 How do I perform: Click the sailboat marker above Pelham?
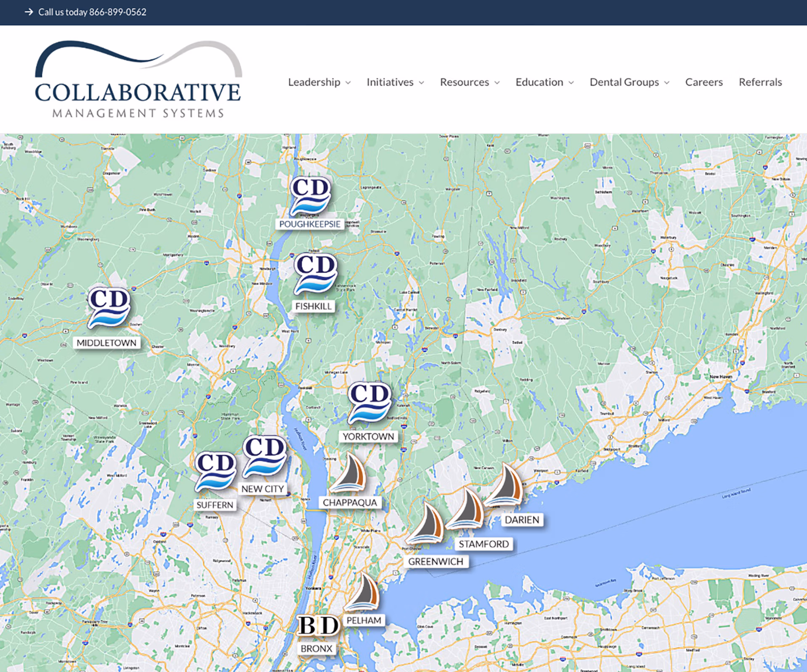364,592
